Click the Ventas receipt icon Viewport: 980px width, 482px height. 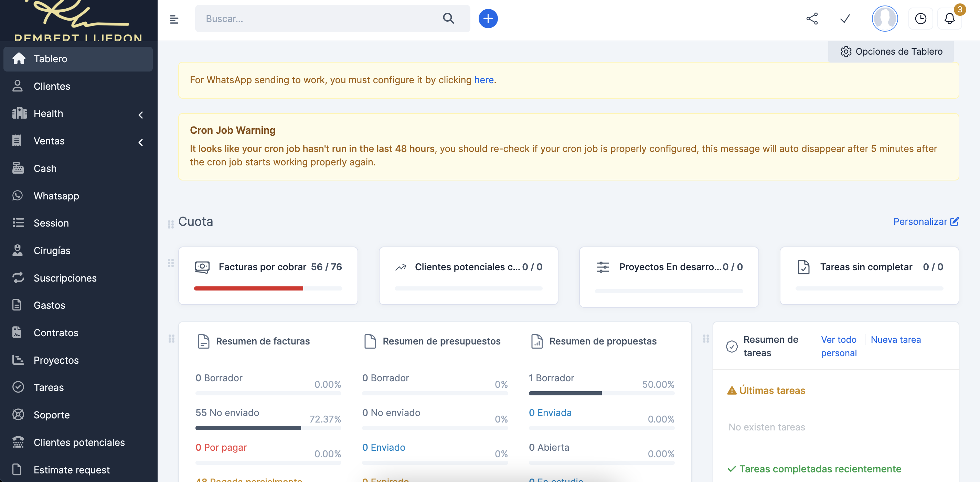pos(17,141)
